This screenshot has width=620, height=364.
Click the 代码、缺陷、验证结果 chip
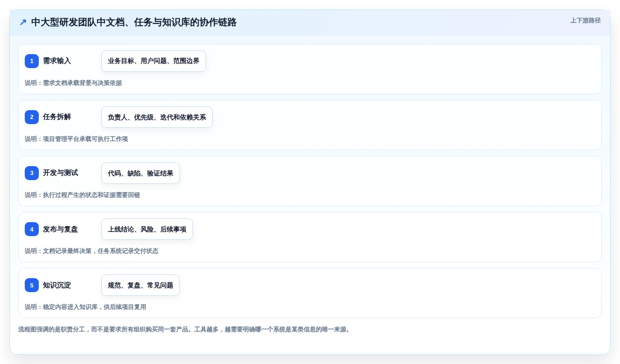(x=141, y=173)
